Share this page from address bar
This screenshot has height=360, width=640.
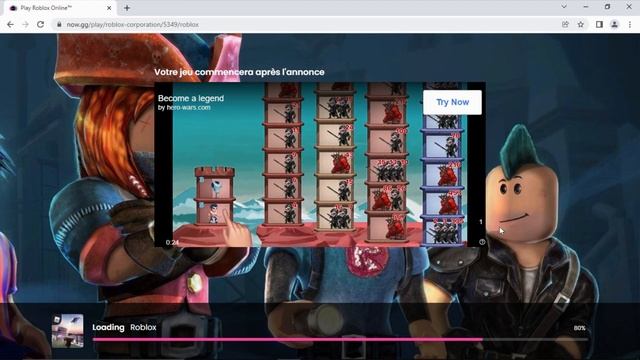point(565,24)
